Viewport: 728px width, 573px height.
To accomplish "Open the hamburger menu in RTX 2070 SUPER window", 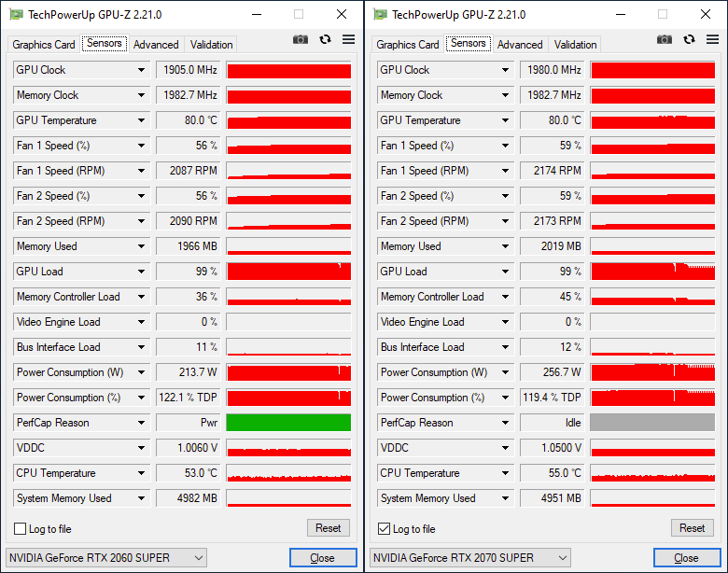I will point(712,39).
